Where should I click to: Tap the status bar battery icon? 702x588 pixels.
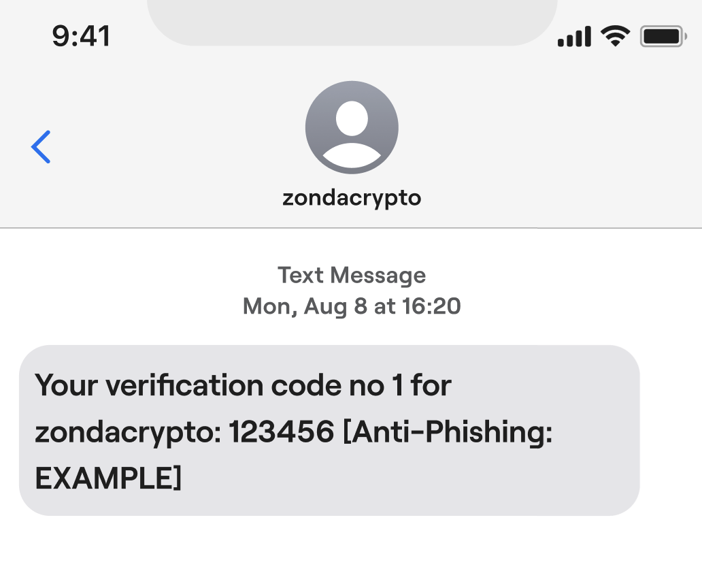[661, 36]
